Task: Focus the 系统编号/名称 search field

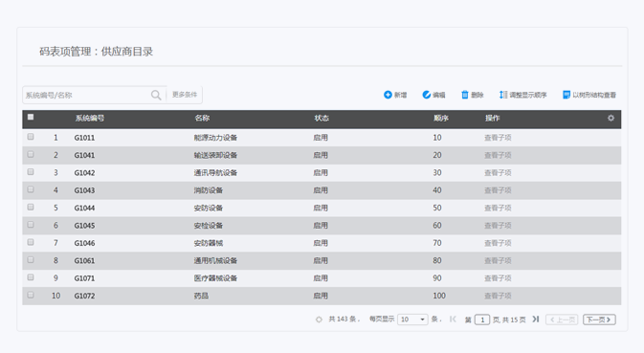Action: tap(86, 96)
